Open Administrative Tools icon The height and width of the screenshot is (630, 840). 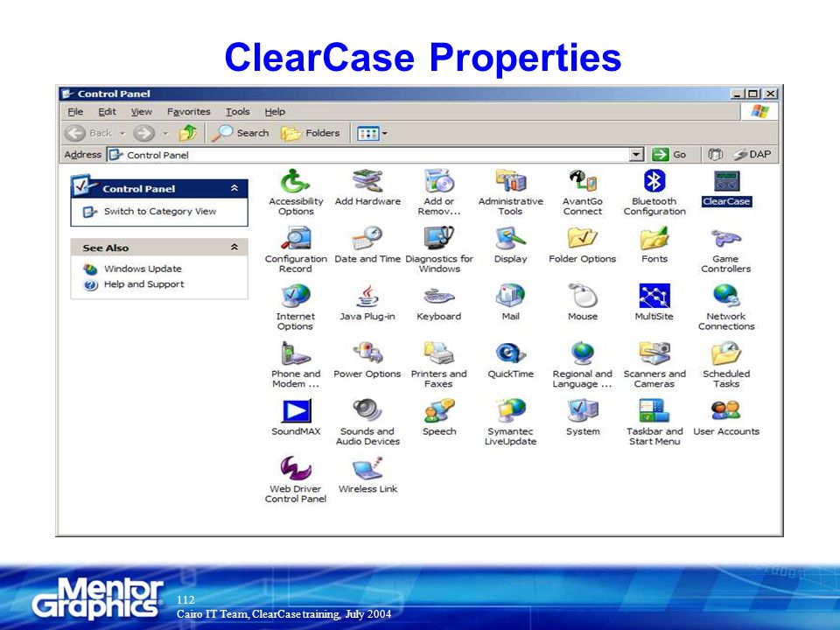tap(510, 181)
